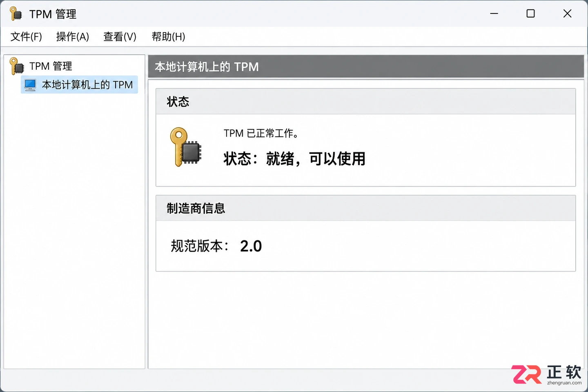
Task: Click the 制造商信息 section header
Action: pyautogui.click(x=365, y=208)
